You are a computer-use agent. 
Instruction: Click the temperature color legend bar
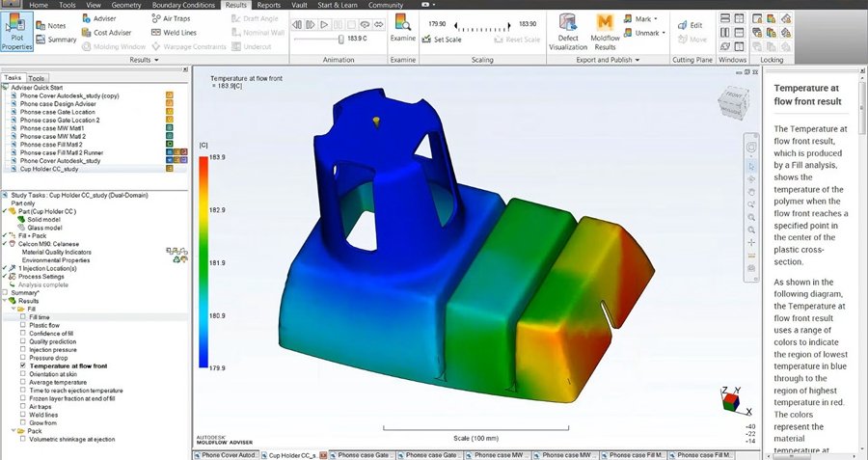[203, 262]
